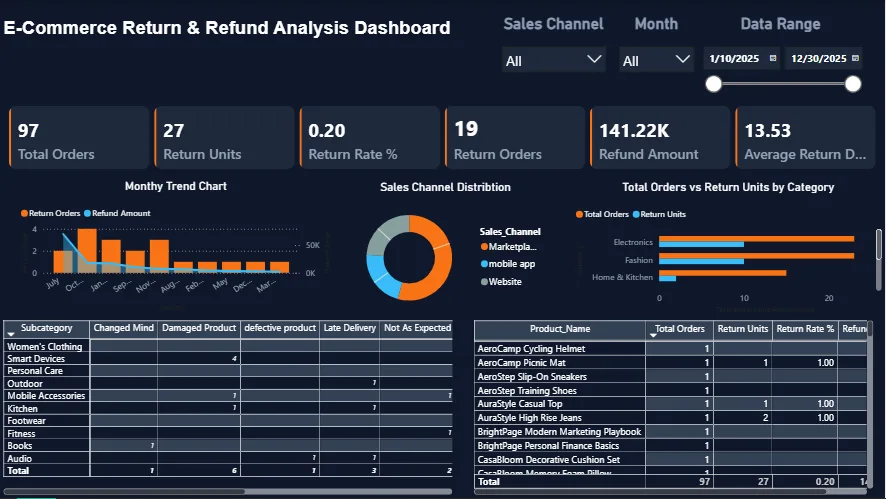Select the Kitchen subcategory row
The height and width of the screenshot is (499, 886).
[228, 408]
